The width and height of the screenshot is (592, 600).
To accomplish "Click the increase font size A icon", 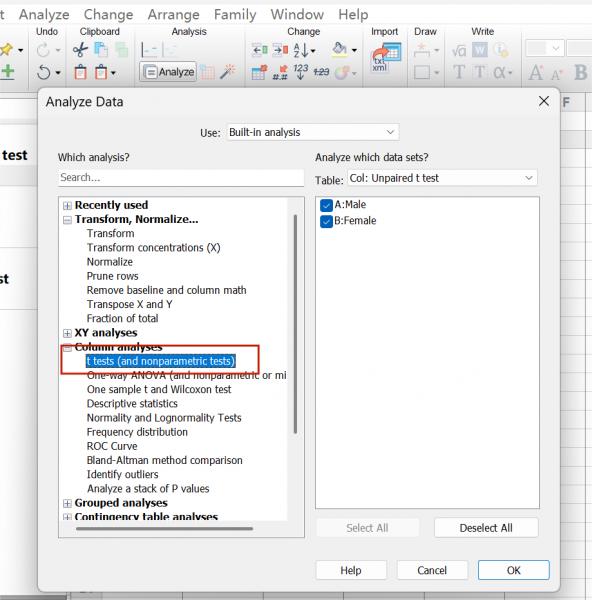I will pos(536,72).
